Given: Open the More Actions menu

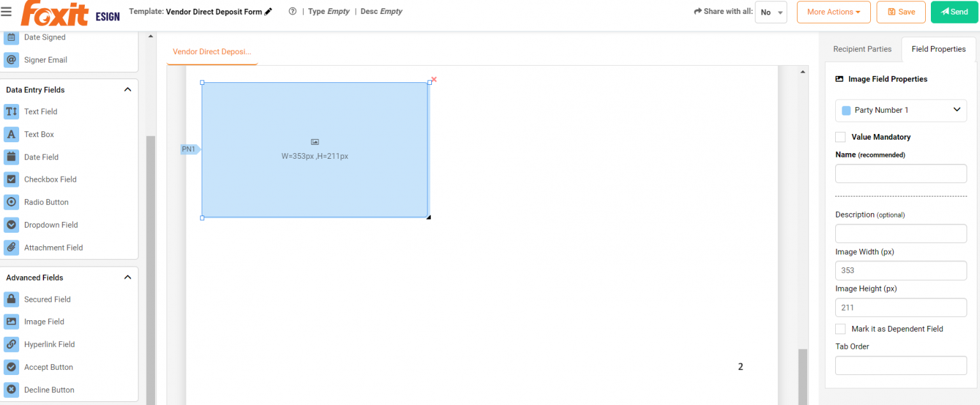Looking at the screenshot, I should (833, 11).
